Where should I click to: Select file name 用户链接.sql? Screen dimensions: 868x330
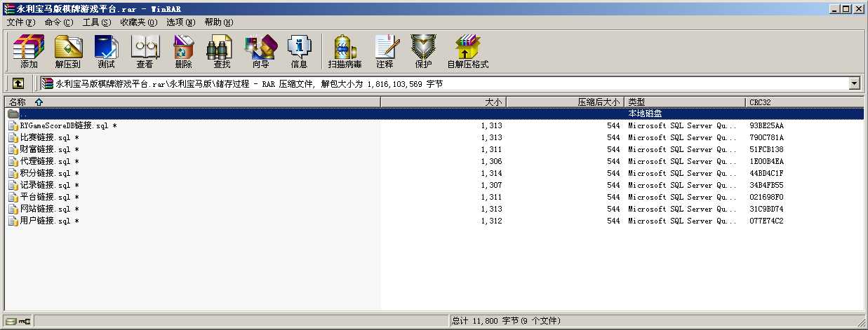tap(49, 221)
